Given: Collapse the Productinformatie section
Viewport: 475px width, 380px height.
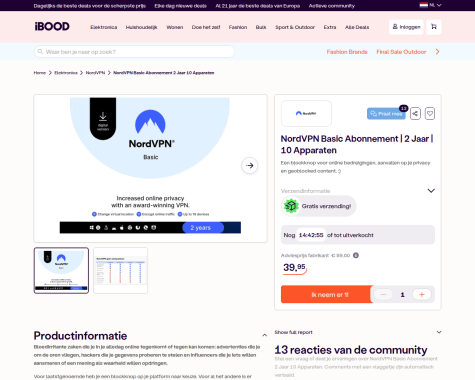Looking at the screenshot, I should click(x=264, y=335).
